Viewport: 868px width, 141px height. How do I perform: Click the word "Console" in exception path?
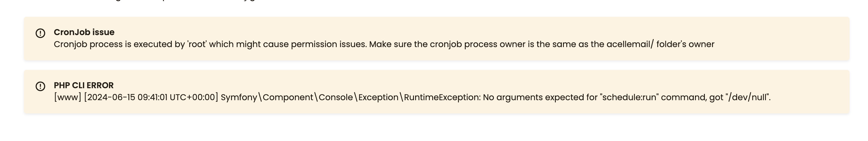(335, 97)
